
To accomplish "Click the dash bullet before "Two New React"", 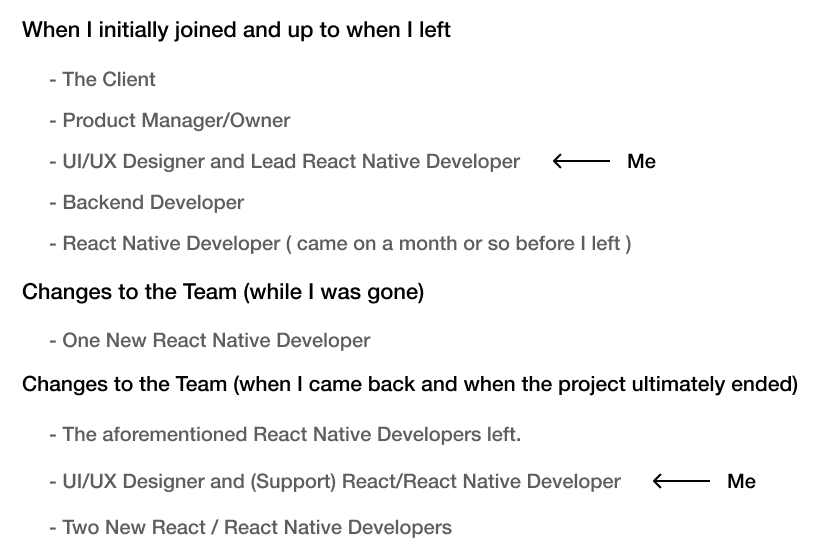I will (x=52, y=527).
